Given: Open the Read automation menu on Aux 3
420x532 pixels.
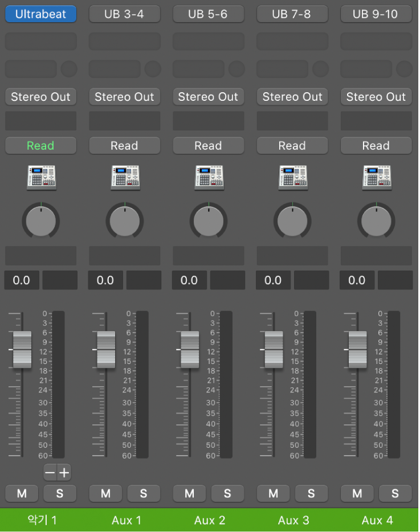Looking at the screenshot, I should pos(292,146).
